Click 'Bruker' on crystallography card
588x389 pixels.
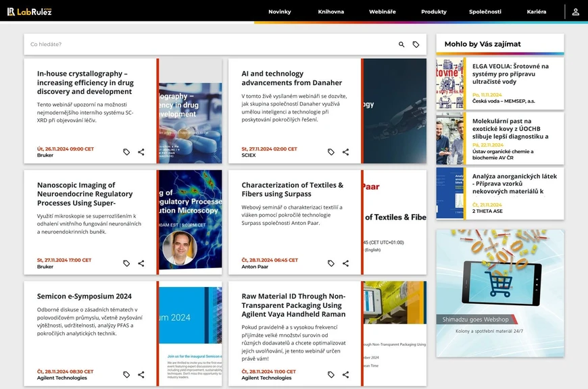pos(45,155)
